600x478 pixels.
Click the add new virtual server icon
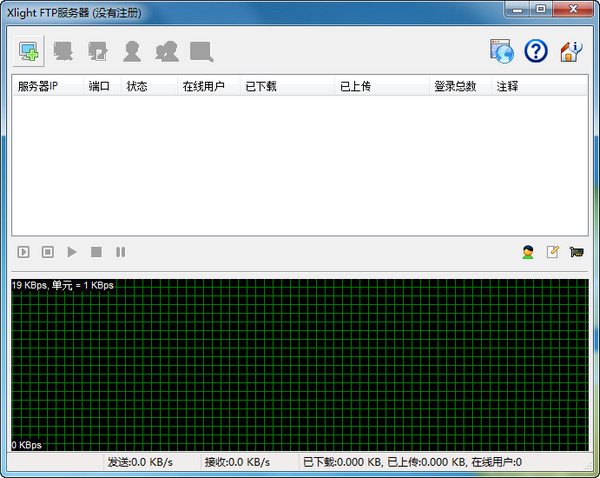[29, 51]
